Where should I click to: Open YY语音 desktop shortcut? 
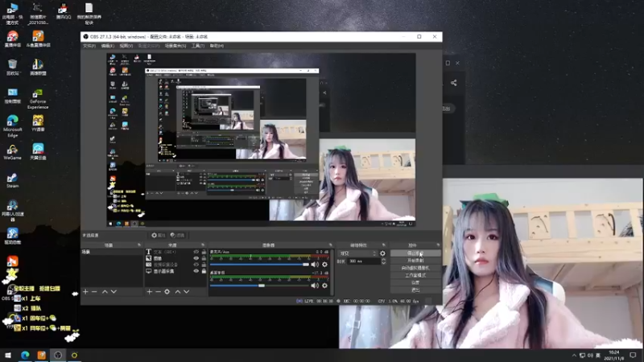[38, 123]
